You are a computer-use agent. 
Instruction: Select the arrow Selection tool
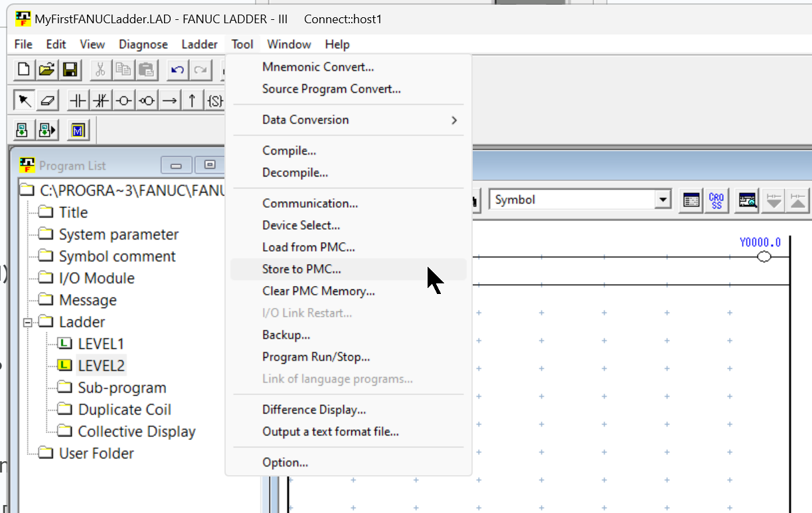[x=24, y=101]
